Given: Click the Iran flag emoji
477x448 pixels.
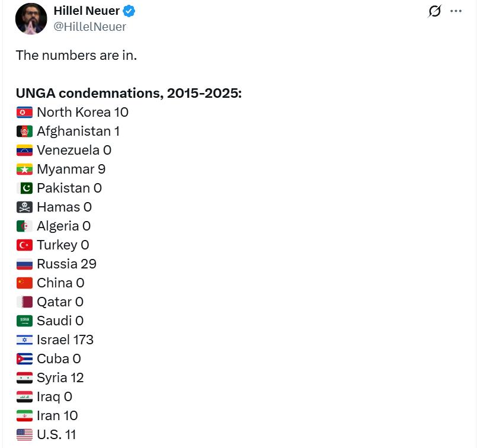Looking at the screenshot, I should point(24,415).
